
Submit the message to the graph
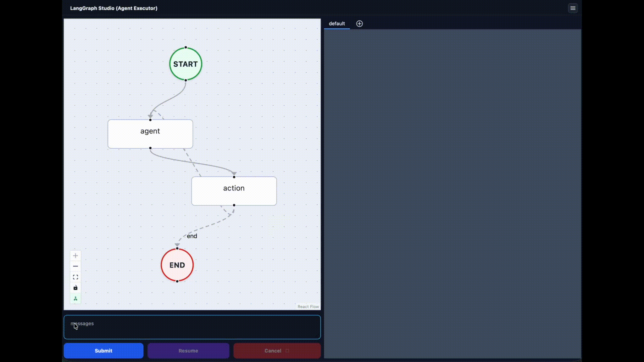pos(103,351)
